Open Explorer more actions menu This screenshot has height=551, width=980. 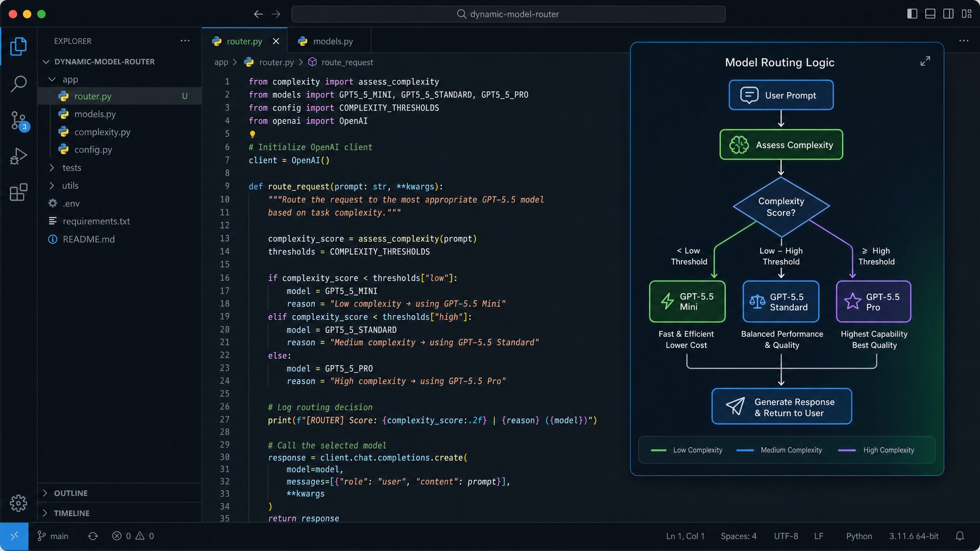(185, 41)
